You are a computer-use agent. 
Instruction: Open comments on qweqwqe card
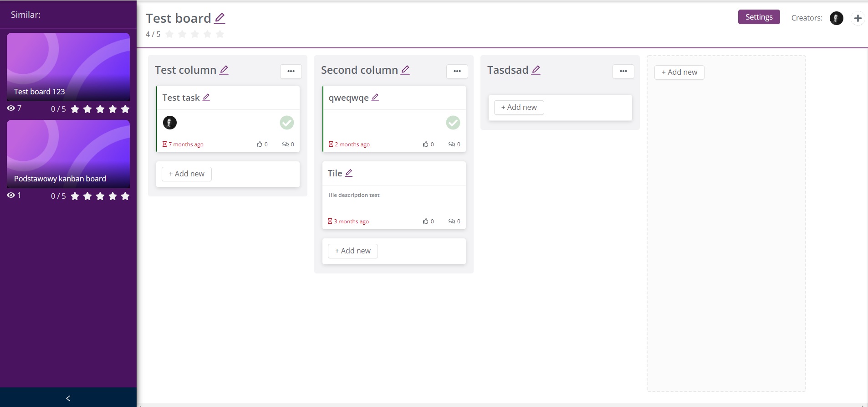451,144
